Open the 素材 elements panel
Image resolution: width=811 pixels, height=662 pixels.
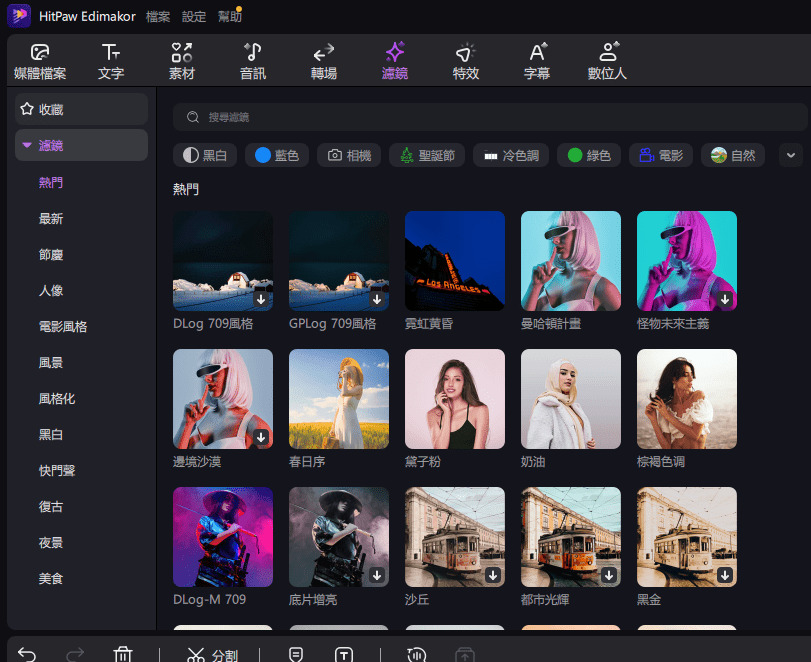pyautogui.click(x=182, y=61)
